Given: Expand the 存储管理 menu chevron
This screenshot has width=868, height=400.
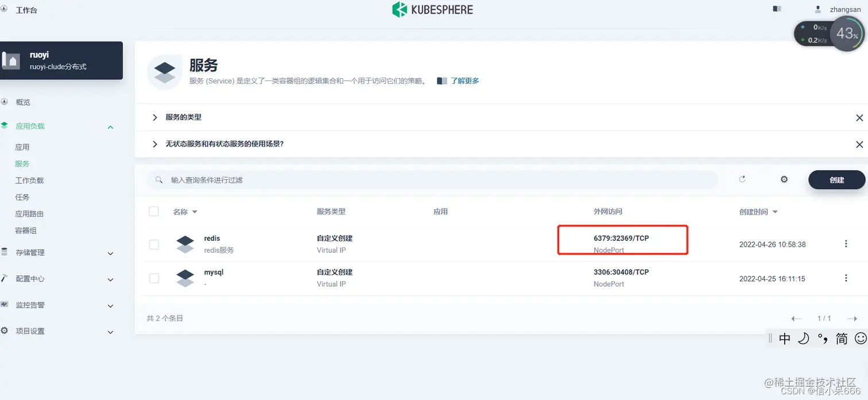Looking at the screenshot, I should (111, 253).
